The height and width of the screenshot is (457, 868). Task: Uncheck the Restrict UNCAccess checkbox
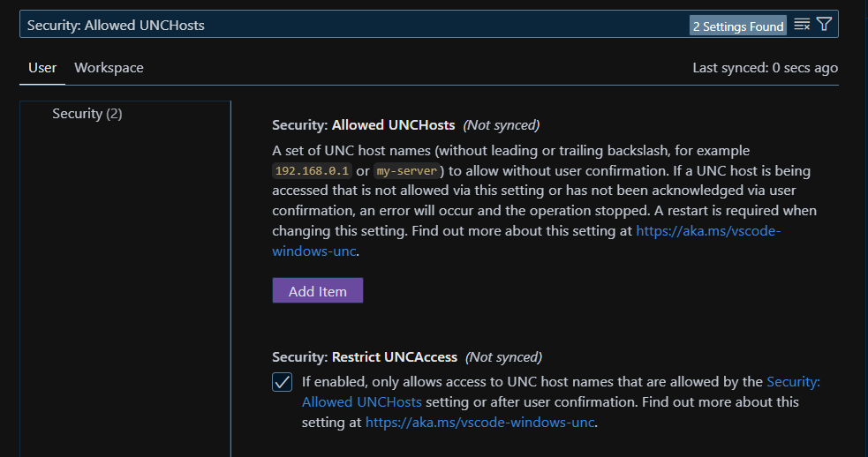283,382
